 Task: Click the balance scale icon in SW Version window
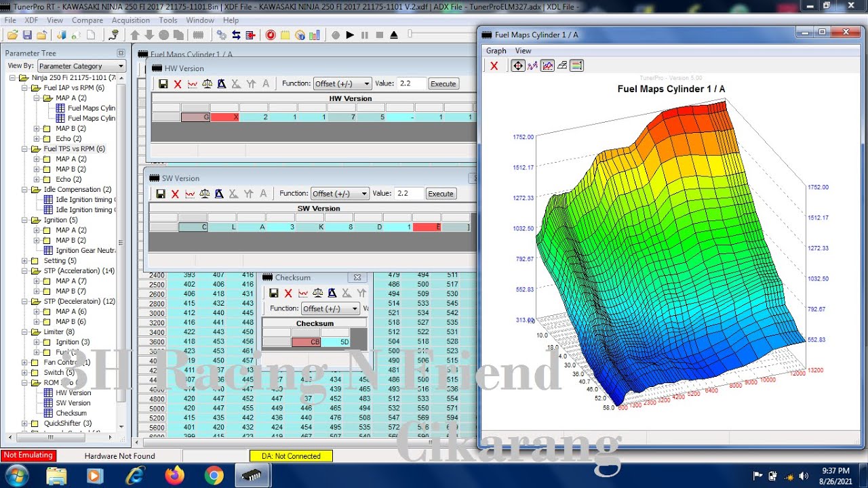(x=204, y=194)
